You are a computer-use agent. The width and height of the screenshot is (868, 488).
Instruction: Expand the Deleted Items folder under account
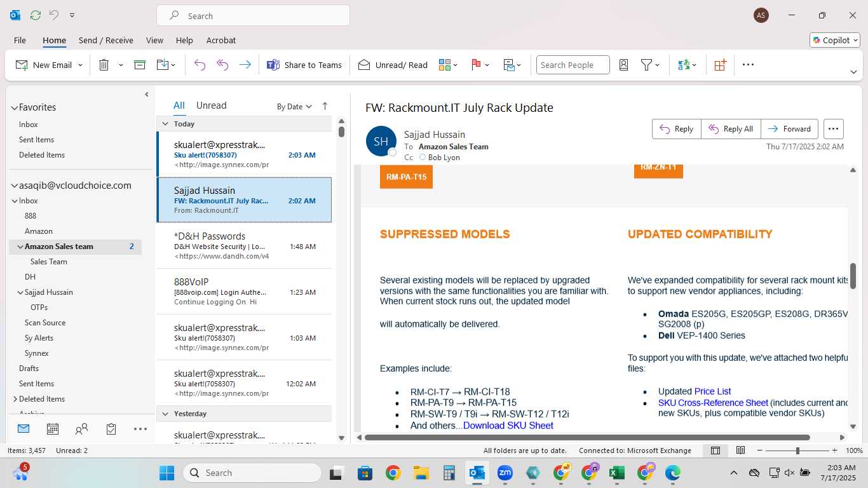tap(15, 399)
